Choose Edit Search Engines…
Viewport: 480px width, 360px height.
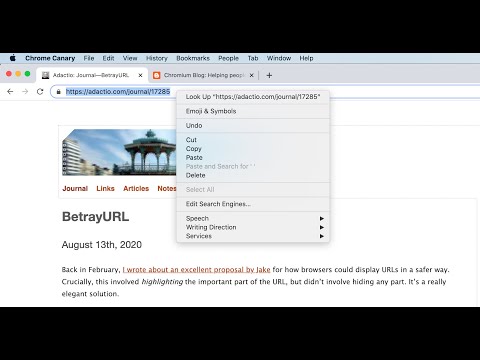[x=253, y=204]
